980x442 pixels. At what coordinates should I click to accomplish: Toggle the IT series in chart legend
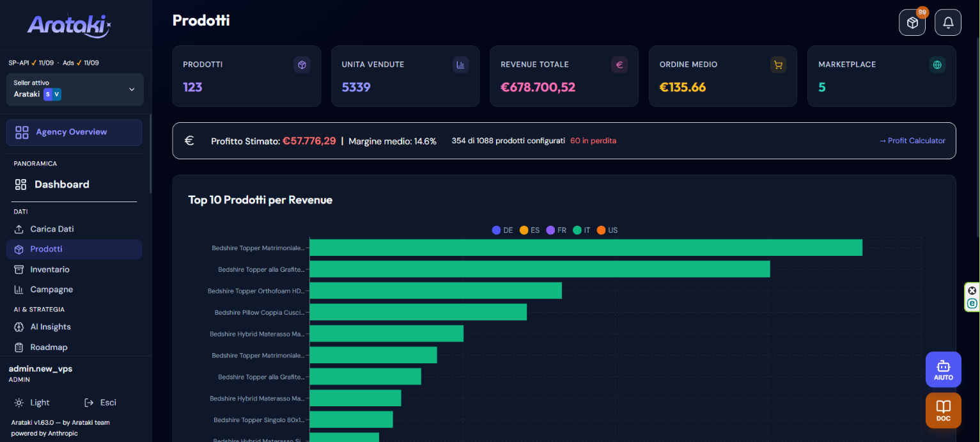click(x=582, y=230)
